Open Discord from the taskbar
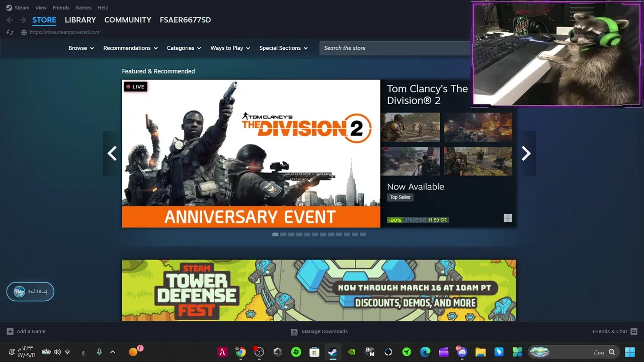644x362 pixels. pyautogui.click(x=462, y=352)
